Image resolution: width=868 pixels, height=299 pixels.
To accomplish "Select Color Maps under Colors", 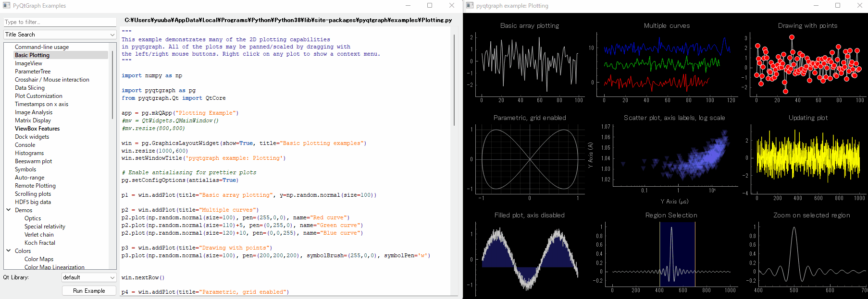I will [39, 259].
